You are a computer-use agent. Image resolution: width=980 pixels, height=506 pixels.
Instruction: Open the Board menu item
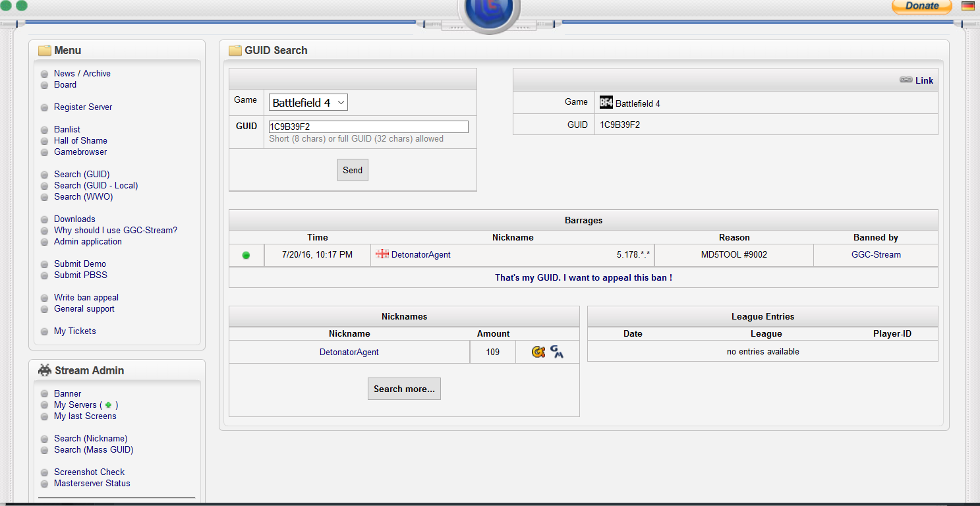click(65, 84)
